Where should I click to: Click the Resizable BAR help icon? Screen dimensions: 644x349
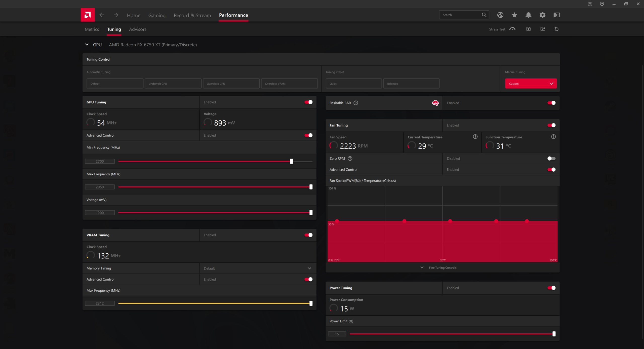(x=356, y=103)
